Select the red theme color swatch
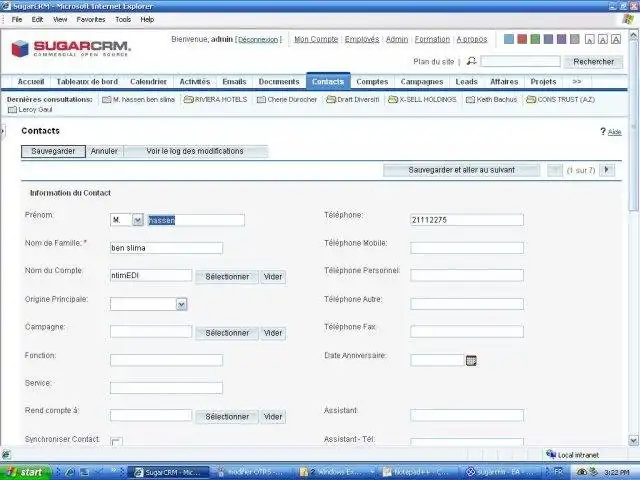Image resolution: width=640 pixels, height=480 pixels. tap(522, 39)
